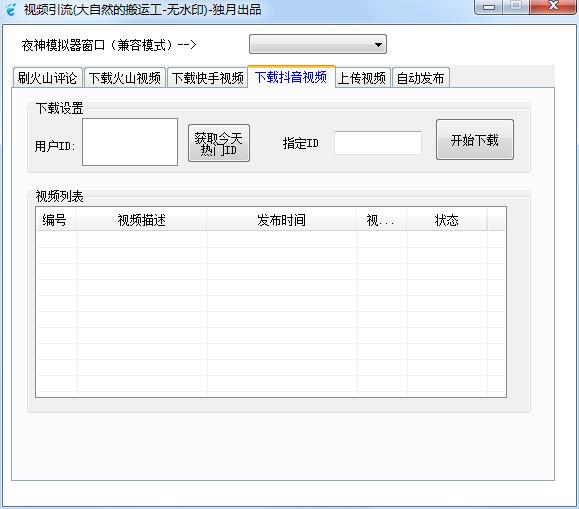Click the 编号 column header

coord(56,220)
